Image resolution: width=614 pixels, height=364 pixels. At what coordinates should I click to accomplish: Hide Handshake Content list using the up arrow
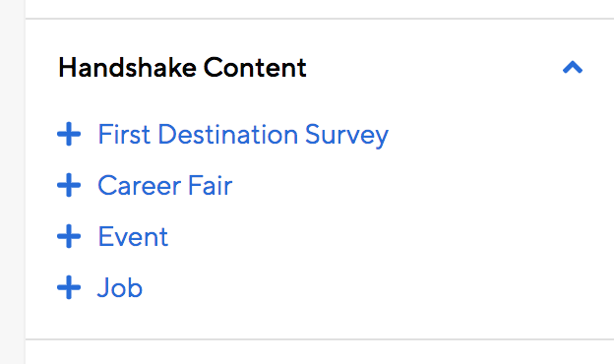pyautogui.click(x=573, y=67)
